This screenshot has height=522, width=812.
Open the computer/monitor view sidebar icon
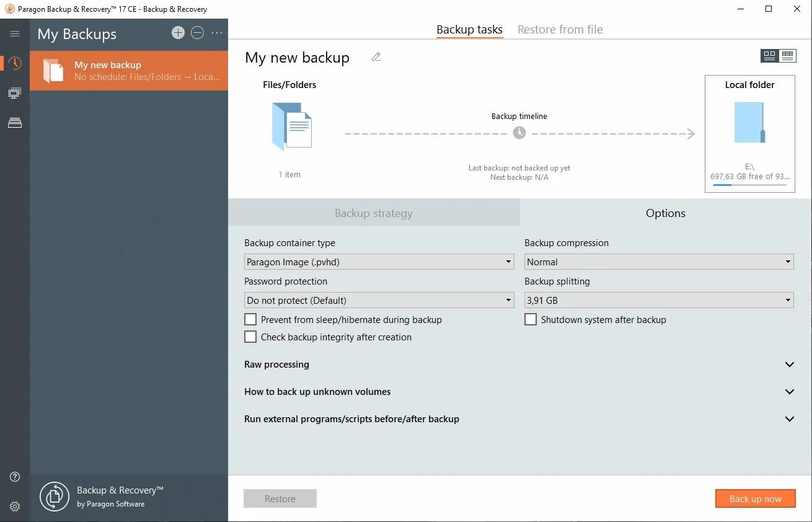tap(15, 93)
